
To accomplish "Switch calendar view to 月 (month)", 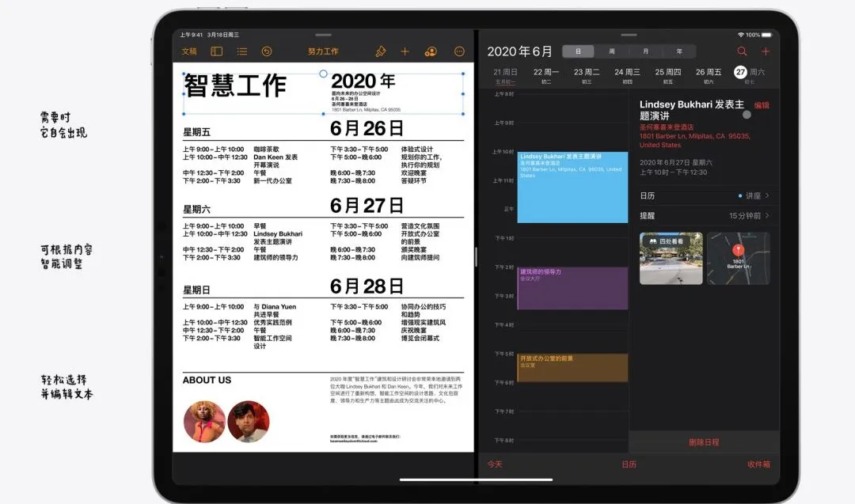I will 646,51.
